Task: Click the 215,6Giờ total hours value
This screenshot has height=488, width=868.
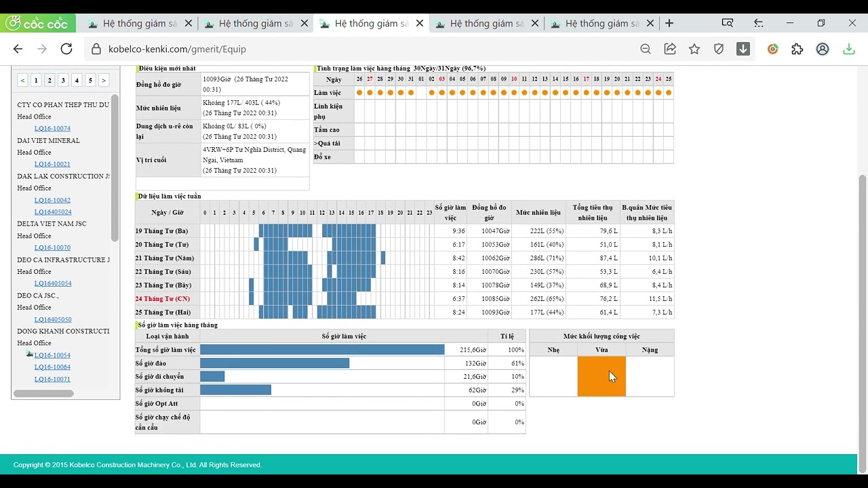Action: tap(472, 350)
